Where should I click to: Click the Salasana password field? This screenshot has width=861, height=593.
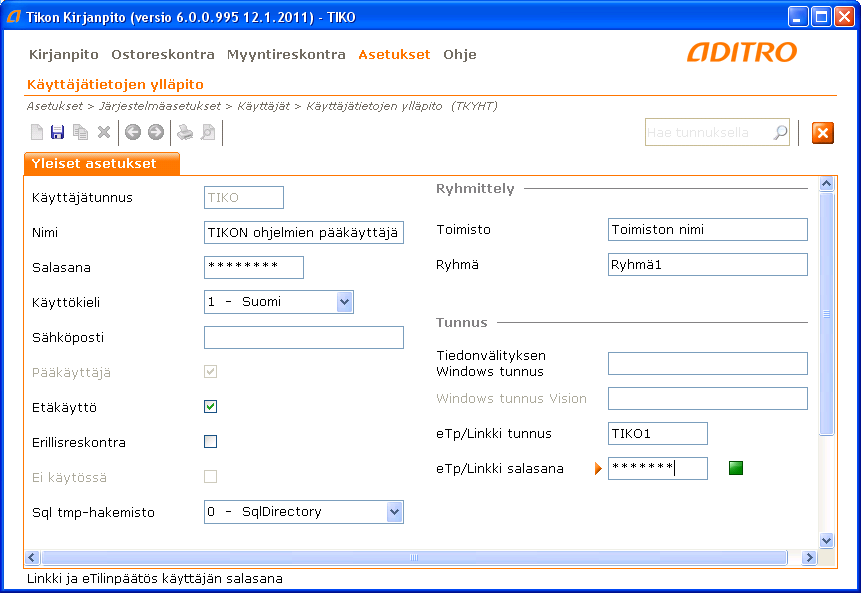point(254,267)
